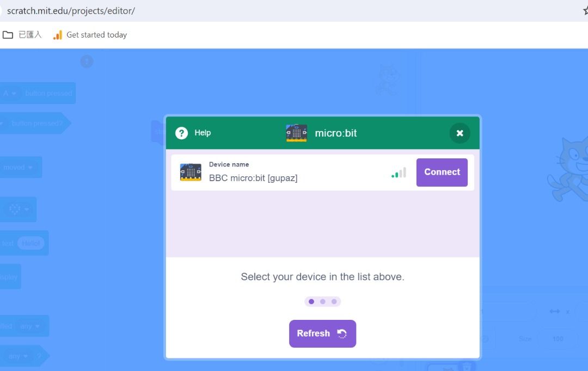Click the Scratch cat sprite on the stage
The width and height of the screenshot is (588, 371).
tap(569, 168)
